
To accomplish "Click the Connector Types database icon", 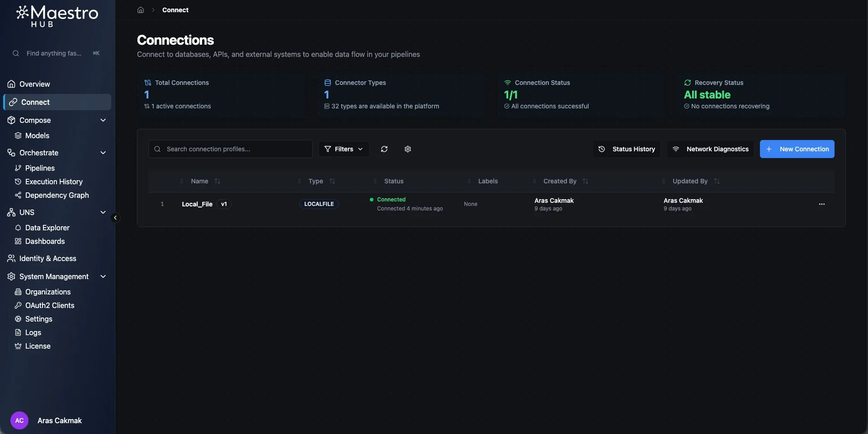I will 328,83.
